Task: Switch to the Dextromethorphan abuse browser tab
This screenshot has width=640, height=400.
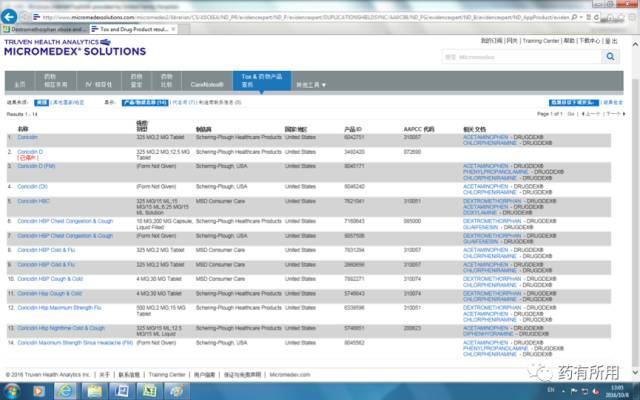Action: click(44, 29)
